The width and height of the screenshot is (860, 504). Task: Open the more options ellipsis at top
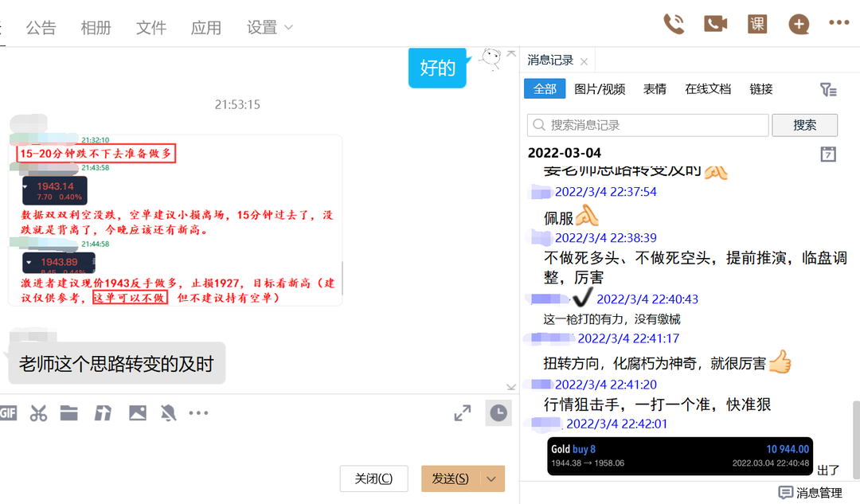coord(839,22)
